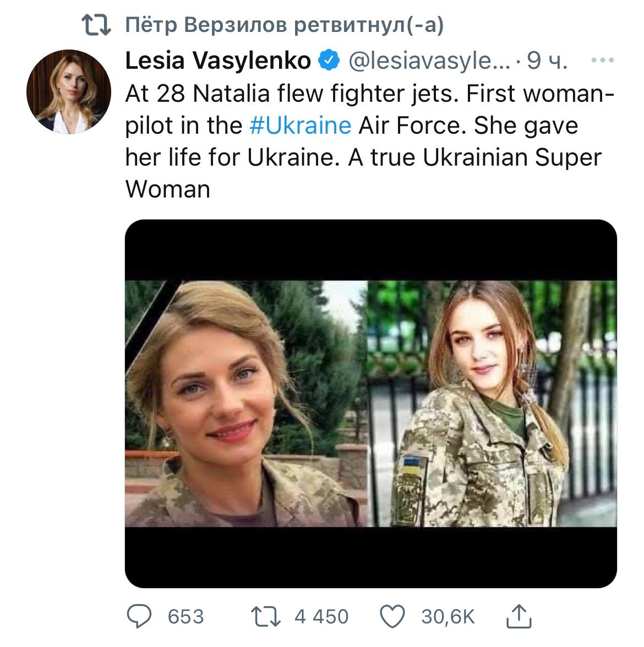View the 4 450 retweets count
Viewport: 644px width, 647px height.
321,616
